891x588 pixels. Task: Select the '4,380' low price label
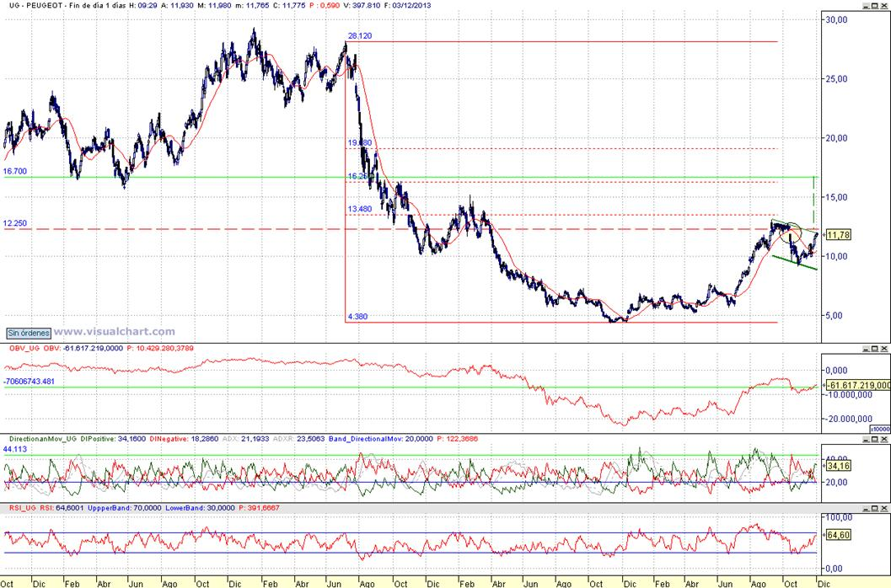357,317
